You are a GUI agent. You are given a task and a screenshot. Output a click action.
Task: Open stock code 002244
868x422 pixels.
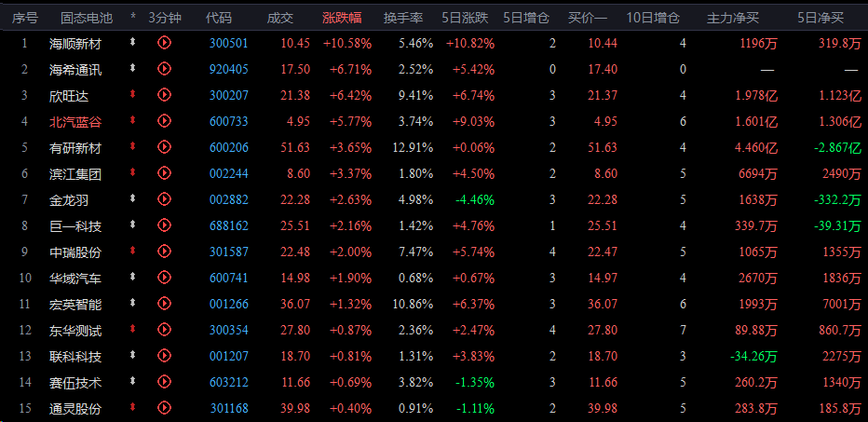[228, 174]
